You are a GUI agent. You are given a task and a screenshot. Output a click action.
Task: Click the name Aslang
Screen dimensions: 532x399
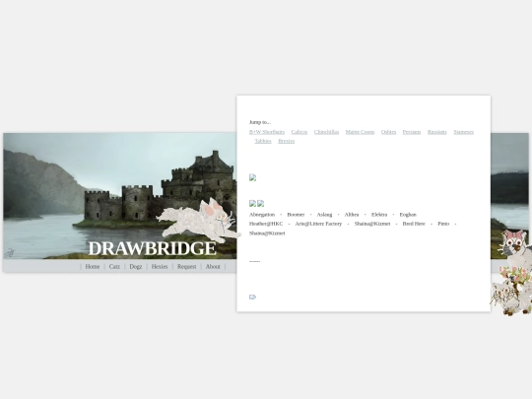(324, 215)
